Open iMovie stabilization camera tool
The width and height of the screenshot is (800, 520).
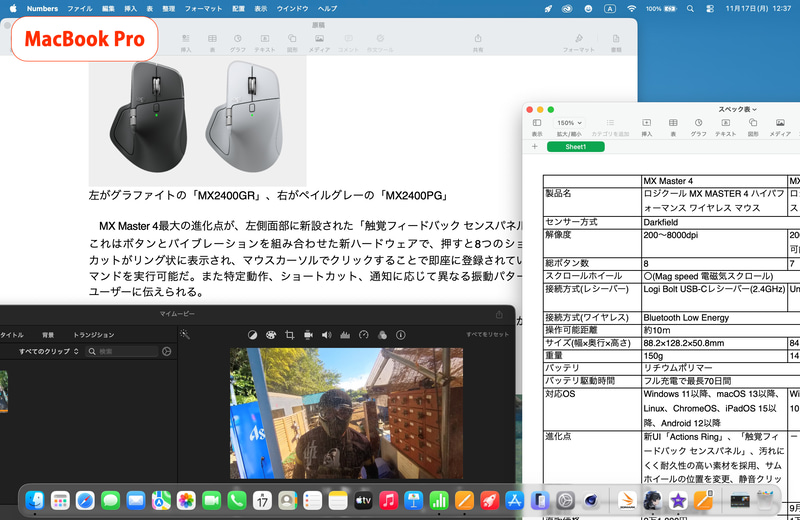pos(308,335)
